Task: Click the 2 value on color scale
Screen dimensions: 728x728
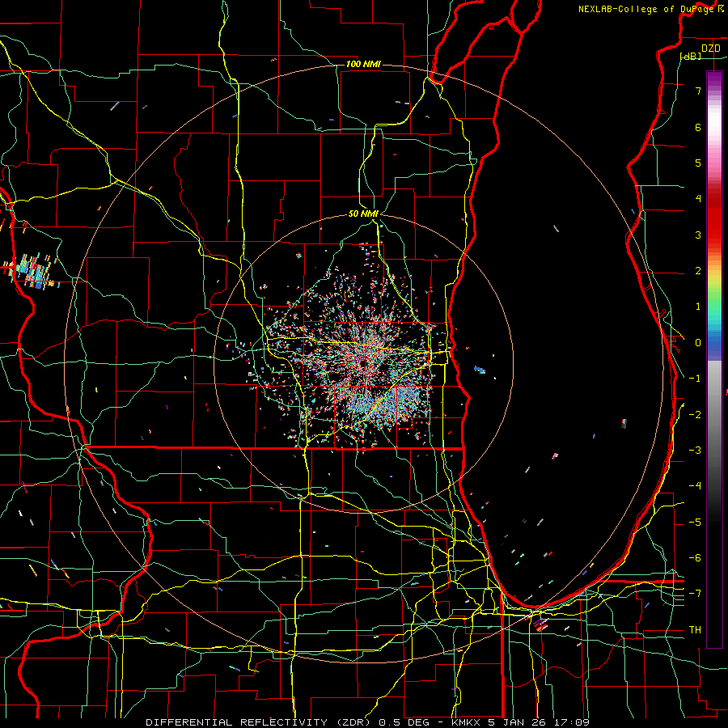Action: coord(698,271)
